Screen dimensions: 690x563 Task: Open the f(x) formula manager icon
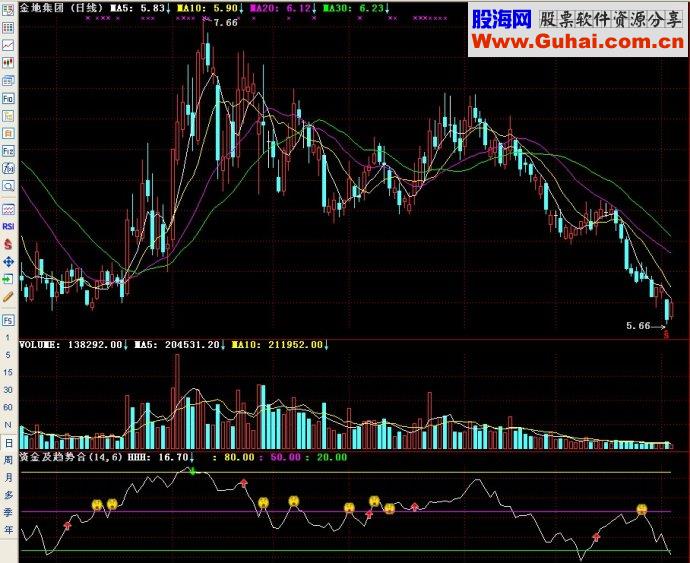coord(8,168)
